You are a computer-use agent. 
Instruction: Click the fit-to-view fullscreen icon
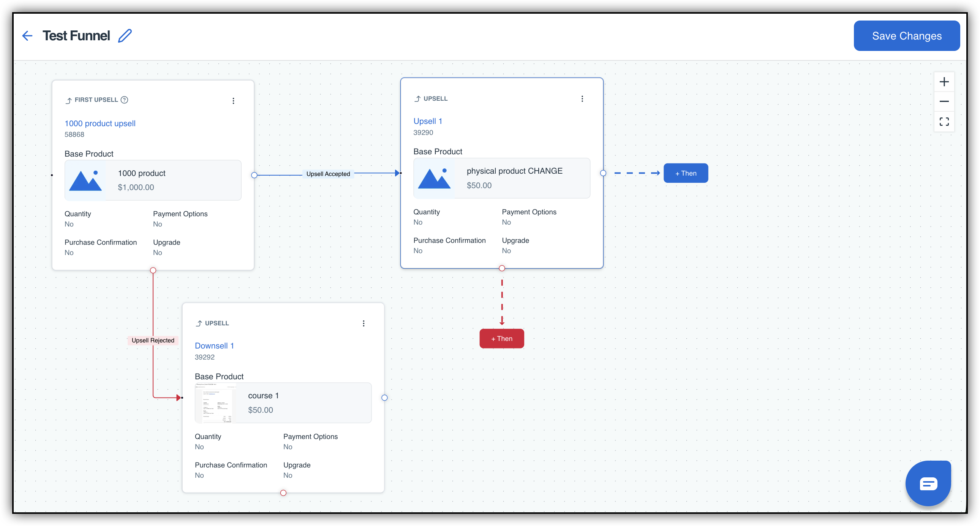pyautogui.click(x=944, y=121)
